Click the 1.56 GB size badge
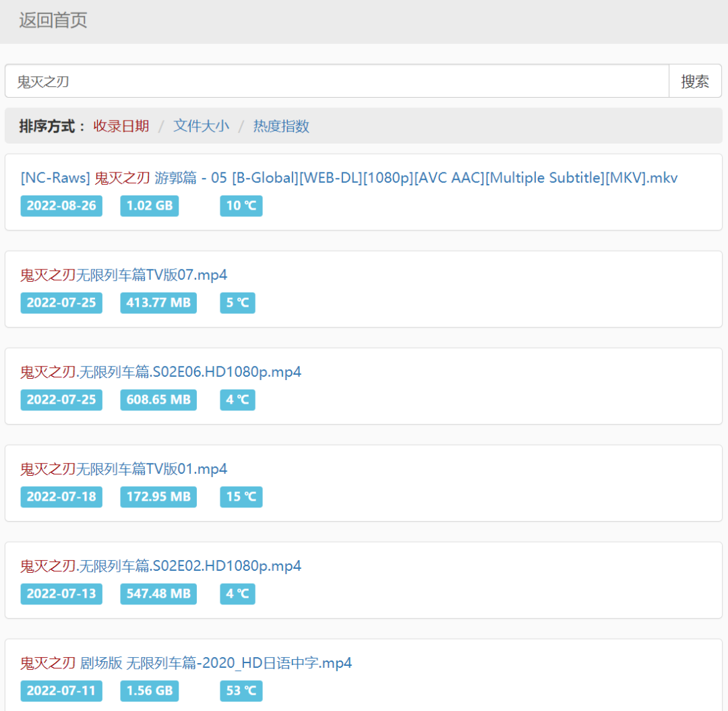728x711 pixels. [150, 691]
